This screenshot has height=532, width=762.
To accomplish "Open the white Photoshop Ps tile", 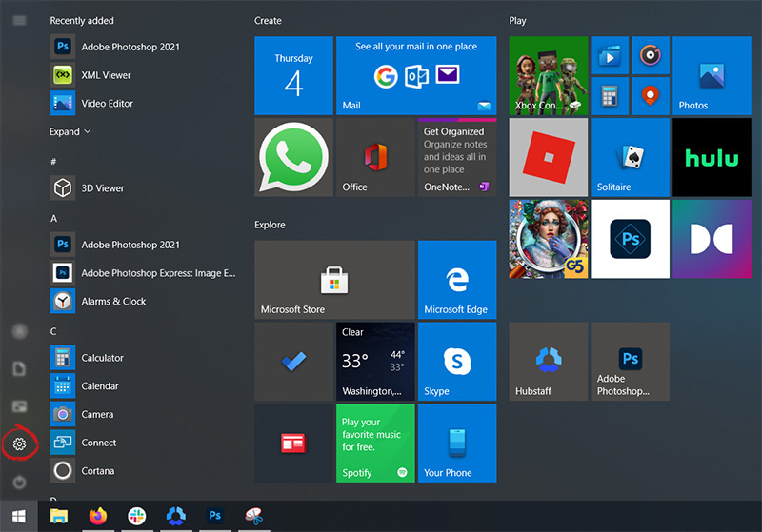I will point(631,239).
